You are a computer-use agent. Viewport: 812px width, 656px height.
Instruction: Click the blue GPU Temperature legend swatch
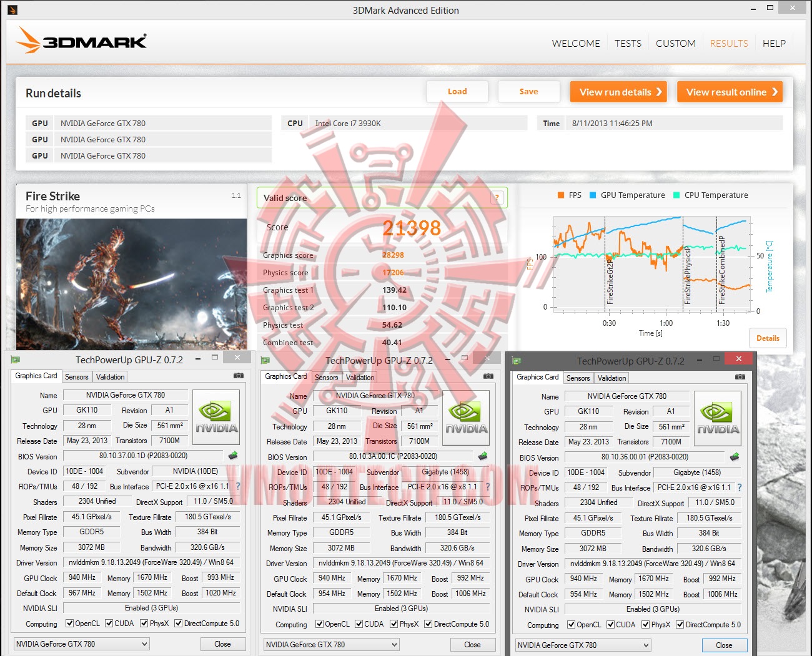point(593,195)
